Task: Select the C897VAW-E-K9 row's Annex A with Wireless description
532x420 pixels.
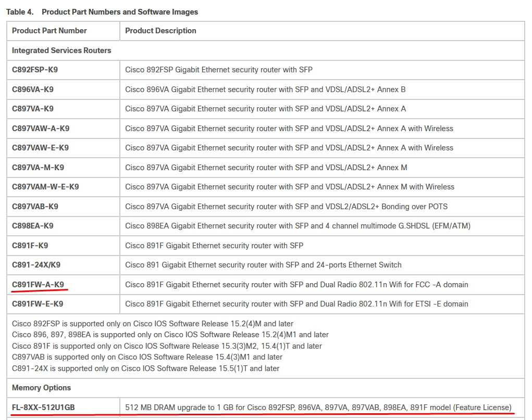Action: 289,148
